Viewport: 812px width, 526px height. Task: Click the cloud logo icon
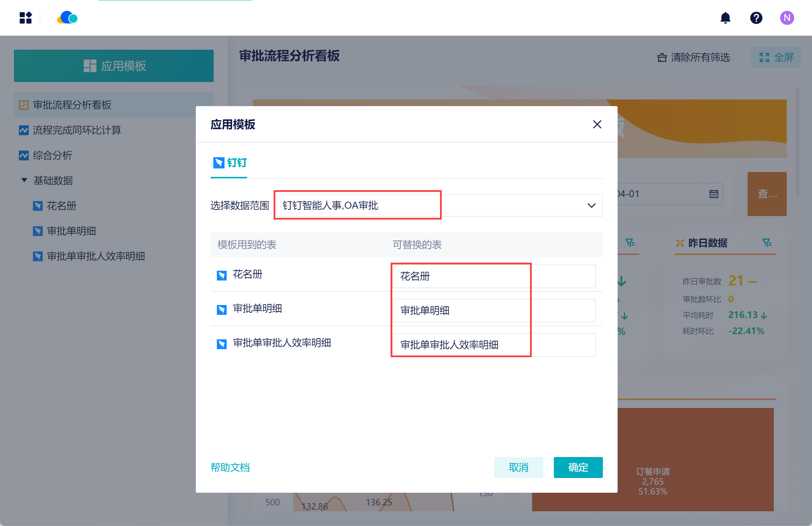67,18
